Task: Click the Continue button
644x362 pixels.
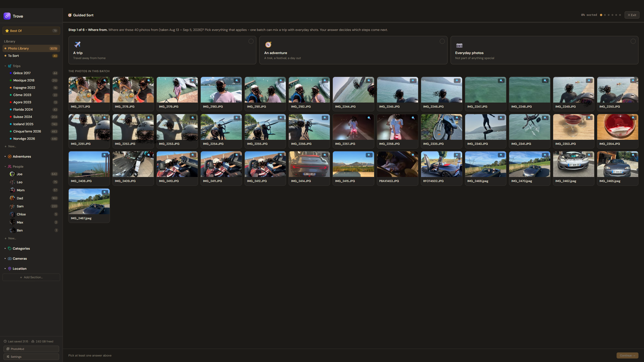Action: (x=627, y=355)
